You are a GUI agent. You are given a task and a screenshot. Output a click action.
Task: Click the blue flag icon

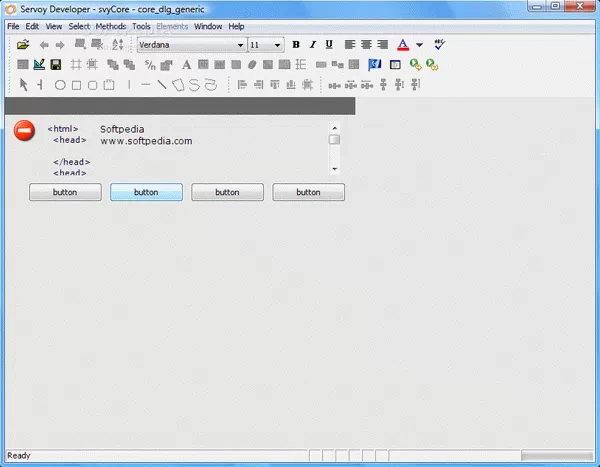(374, 64)
